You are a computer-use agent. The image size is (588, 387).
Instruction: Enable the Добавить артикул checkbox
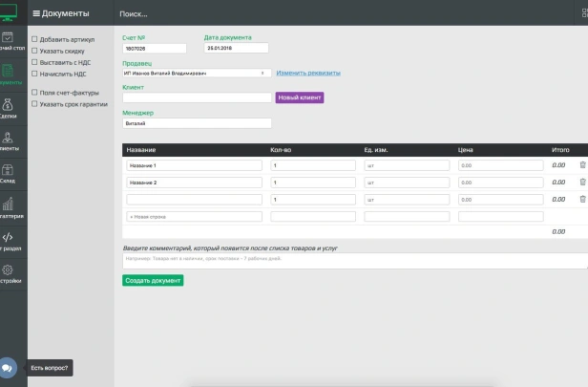tap(34, 39)
